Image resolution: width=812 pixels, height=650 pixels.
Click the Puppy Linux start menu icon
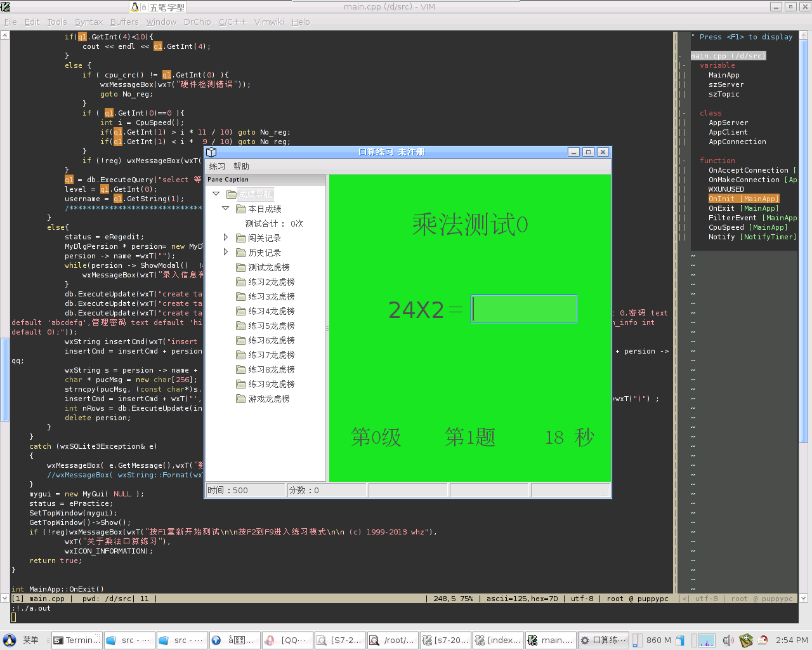coord(10,640)
